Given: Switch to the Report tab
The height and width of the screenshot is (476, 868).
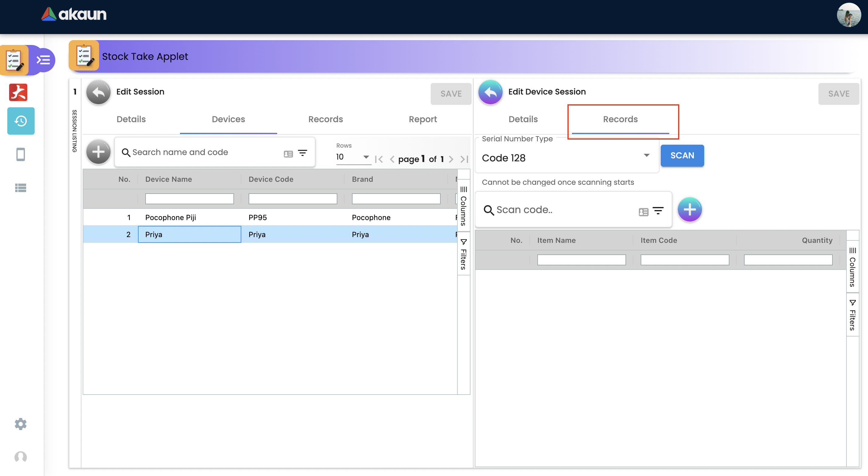Looking at the screenshot, I should (422, 119).
